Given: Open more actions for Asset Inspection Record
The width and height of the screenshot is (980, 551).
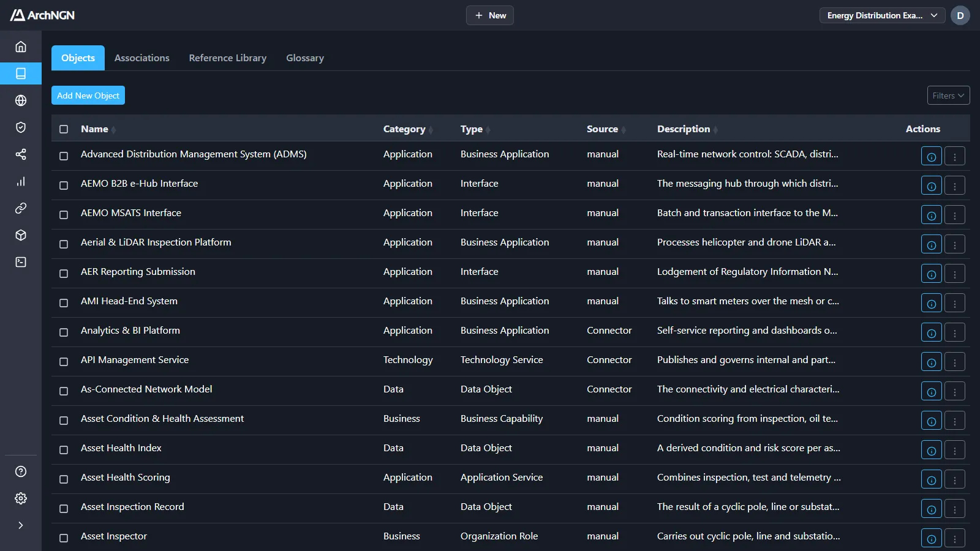Looking at the screenshot, I should (954, 509).
